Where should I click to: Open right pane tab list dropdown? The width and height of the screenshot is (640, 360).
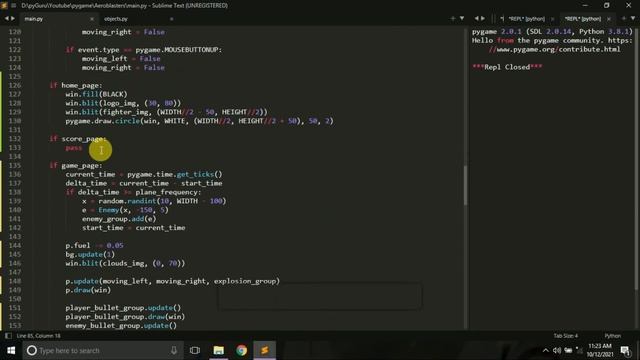[633, 18]
